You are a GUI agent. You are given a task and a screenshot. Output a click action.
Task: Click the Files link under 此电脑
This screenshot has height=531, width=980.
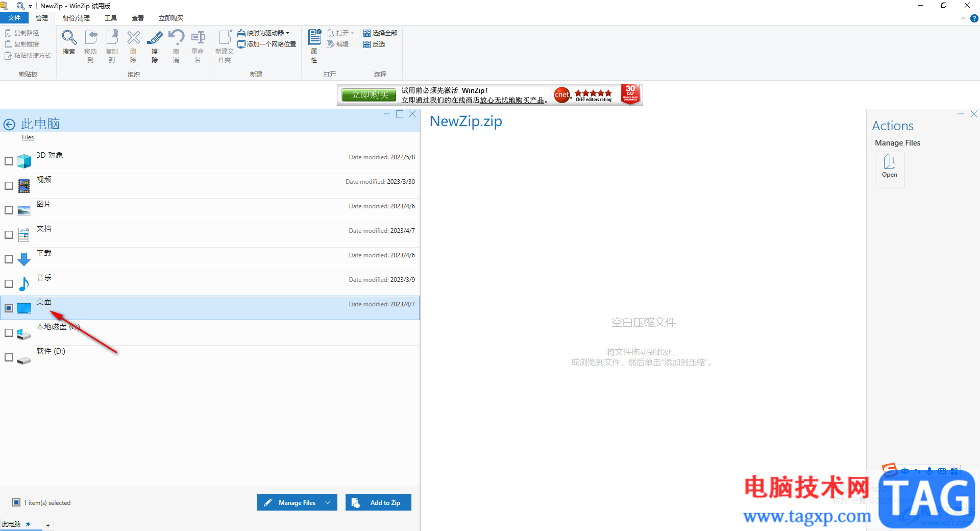click(28, 137)
